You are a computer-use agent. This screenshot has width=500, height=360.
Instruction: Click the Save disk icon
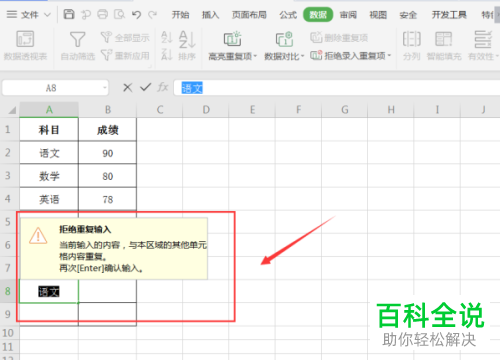click(69, 14)
